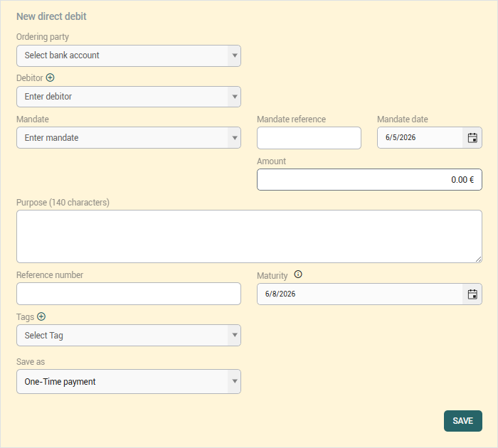The image size is (498, 448).
Task: Click the SAVE button
Action: [462, 421]
